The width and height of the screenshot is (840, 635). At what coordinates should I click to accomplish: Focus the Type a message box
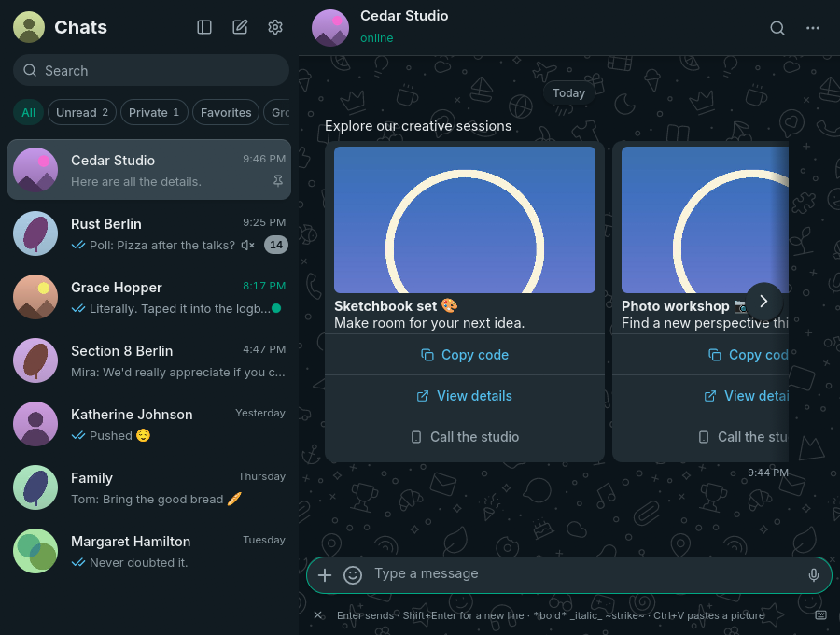pyautogui.click(x=584, y=574)
